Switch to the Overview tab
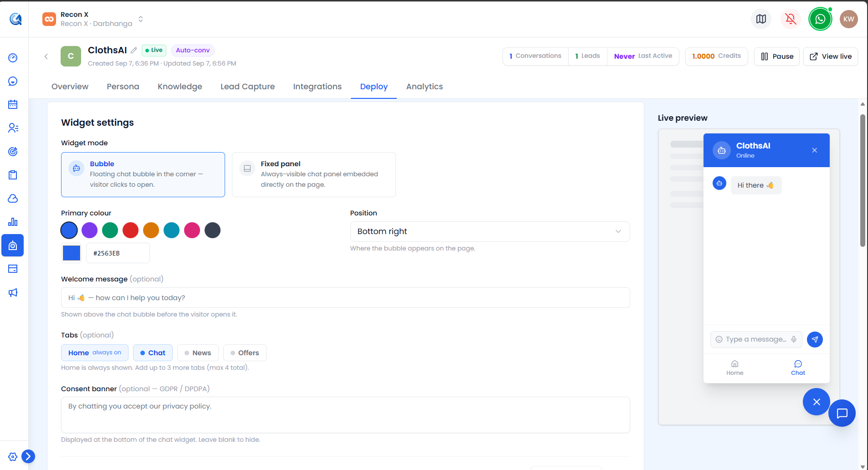 tap(70, 87)
